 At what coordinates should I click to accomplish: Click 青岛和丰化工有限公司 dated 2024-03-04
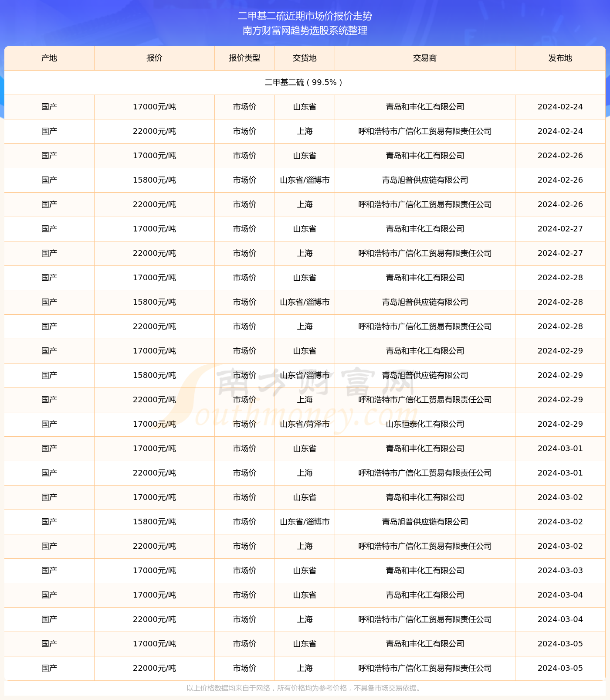(x=425, y=595)
